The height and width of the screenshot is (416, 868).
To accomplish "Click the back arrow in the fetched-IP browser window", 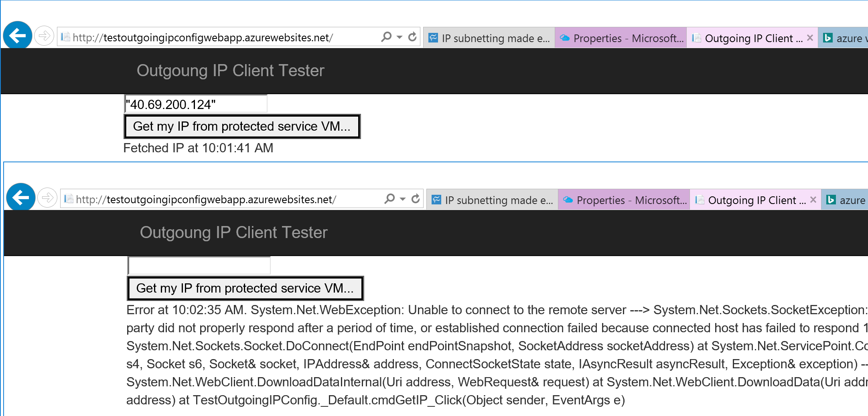I will click(18, 36).
